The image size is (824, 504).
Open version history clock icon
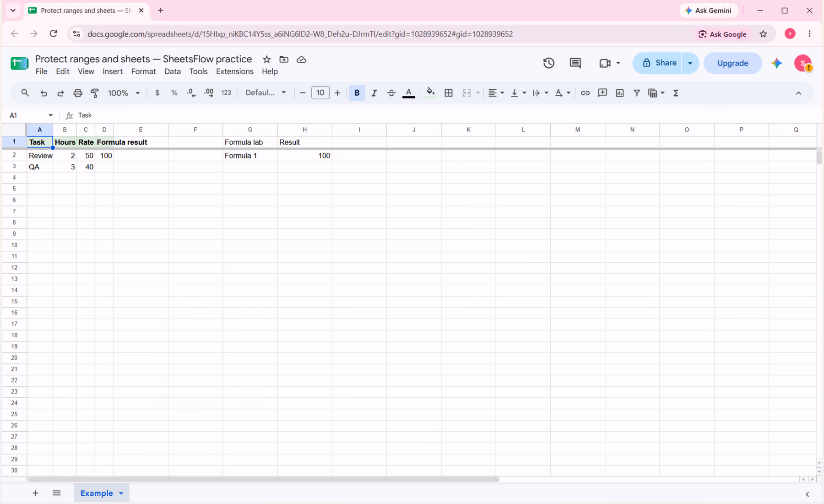point(549,63)
